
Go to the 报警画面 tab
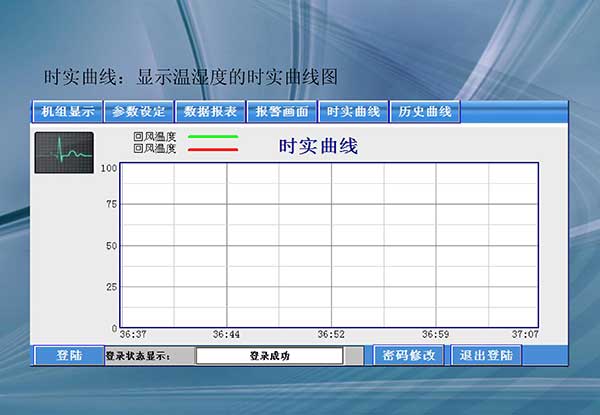[x=282, y=112]
